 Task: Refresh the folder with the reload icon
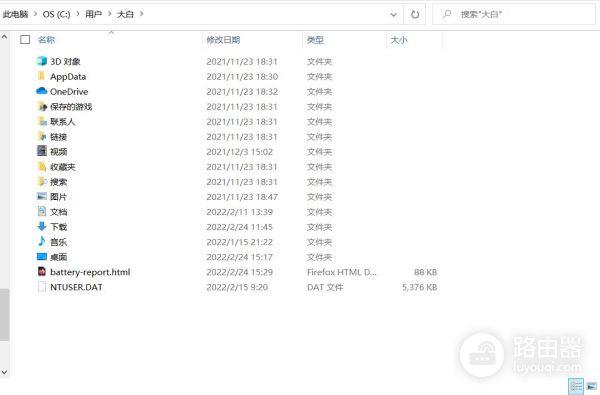(415, 15)
